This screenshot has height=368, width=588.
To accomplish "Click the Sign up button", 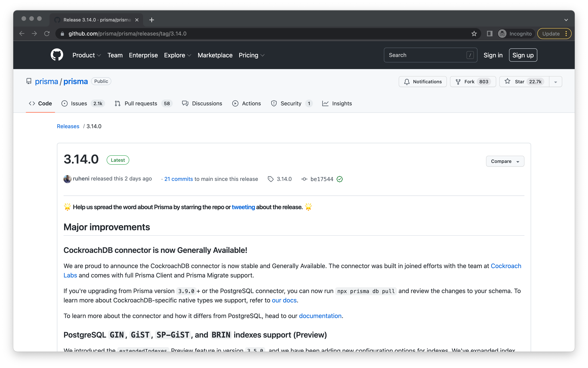I will [x=523, y=55].
